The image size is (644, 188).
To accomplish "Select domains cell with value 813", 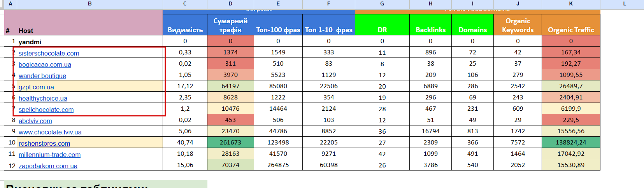I will tap(472, 131).
